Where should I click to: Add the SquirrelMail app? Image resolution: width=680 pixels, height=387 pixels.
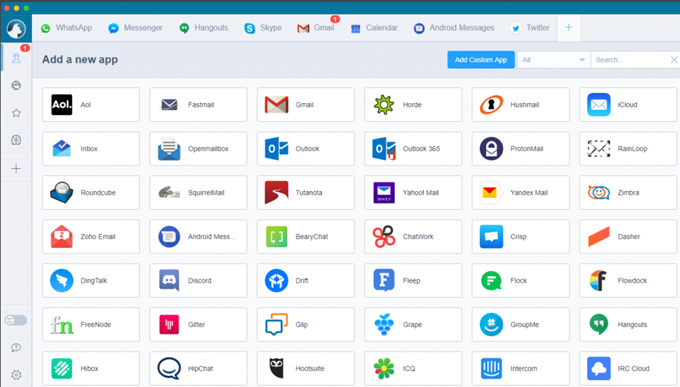(198, 193)
